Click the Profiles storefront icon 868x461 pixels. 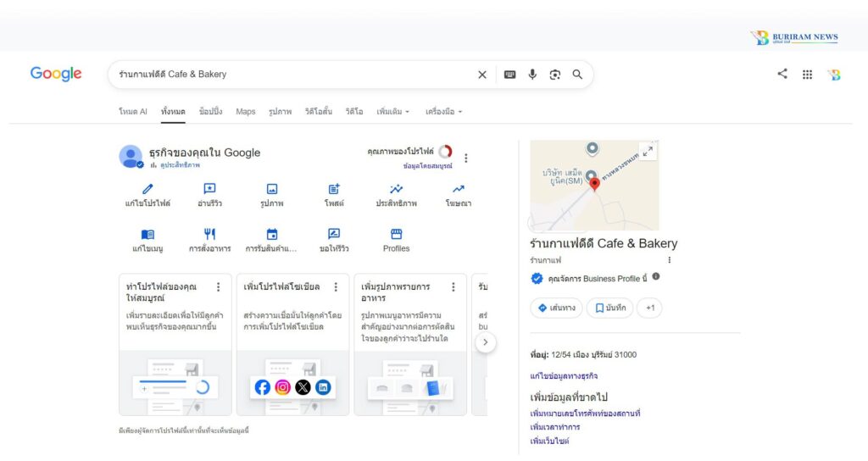[397, 234]
